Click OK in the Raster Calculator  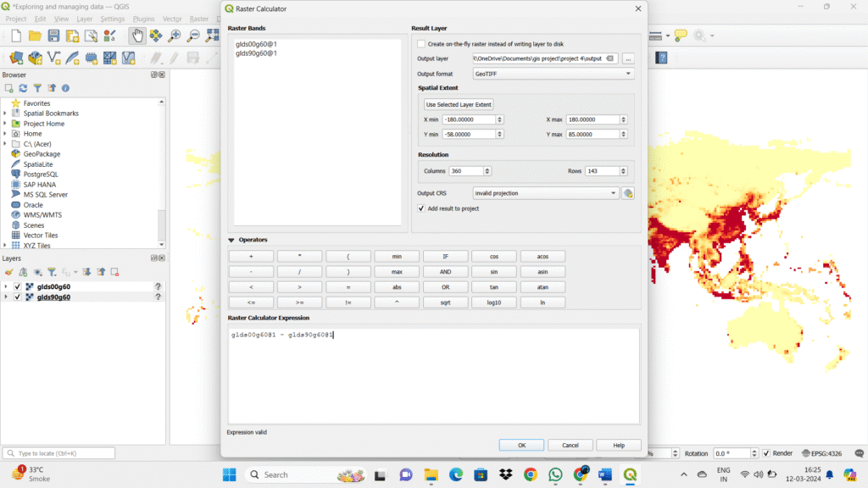(521, 446)
